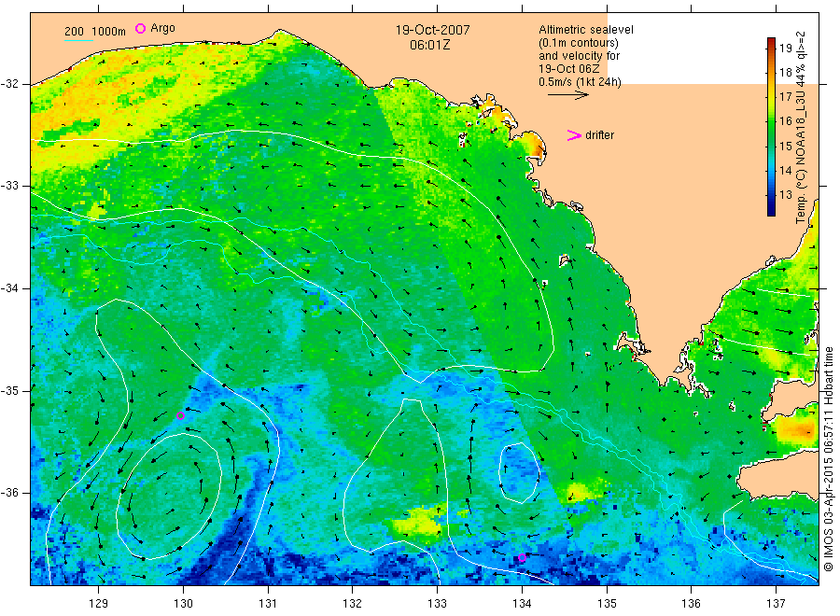Screen dimensions: 840x616
Task: Click latitude axis label '-32'
Action: click(x=9, y=84)
